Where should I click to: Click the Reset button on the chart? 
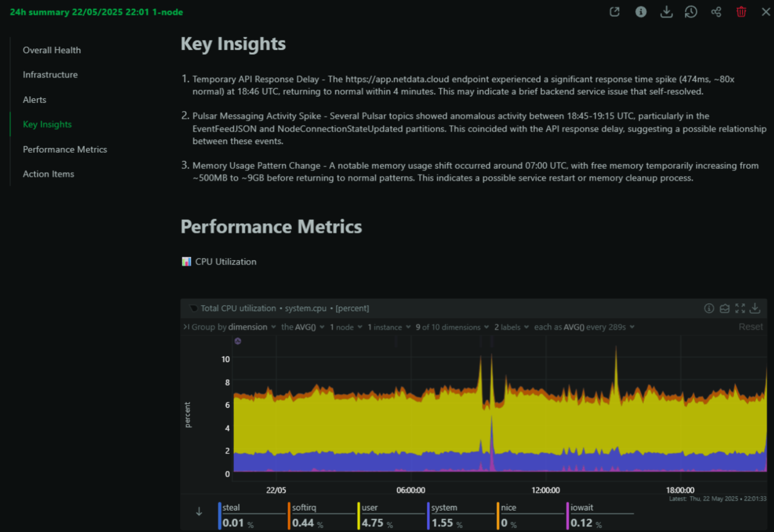(x=750, y=327)
